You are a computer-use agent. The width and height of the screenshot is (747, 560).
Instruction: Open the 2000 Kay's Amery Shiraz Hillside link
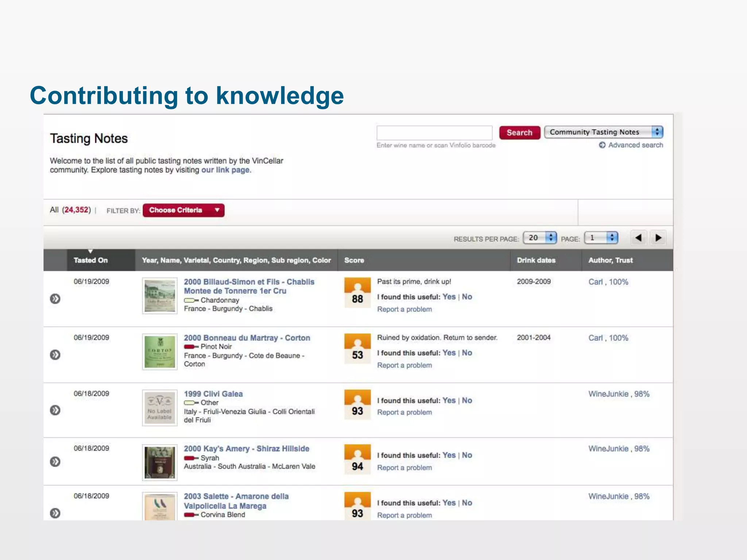(x=247, y=449)
